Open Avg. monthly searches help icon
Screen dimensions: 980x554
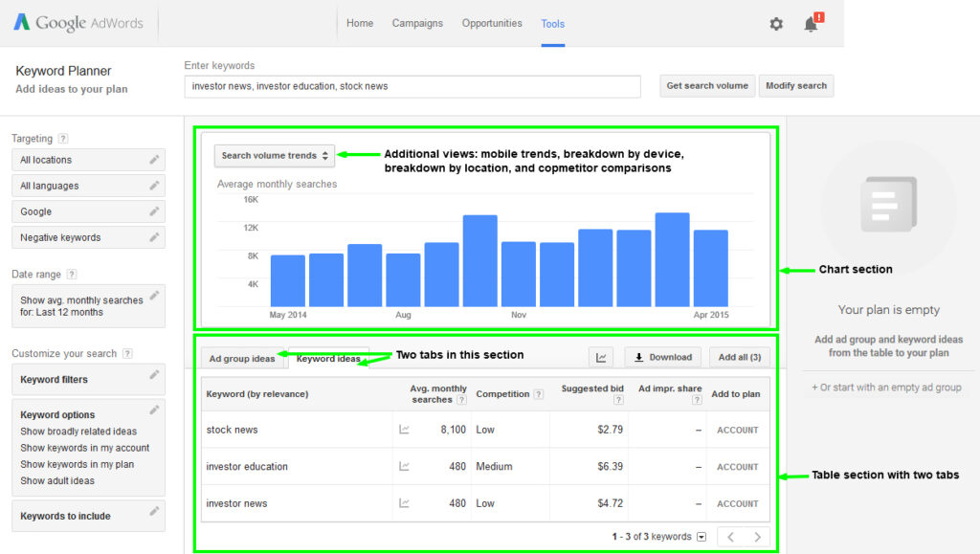[x=461, y=400]
